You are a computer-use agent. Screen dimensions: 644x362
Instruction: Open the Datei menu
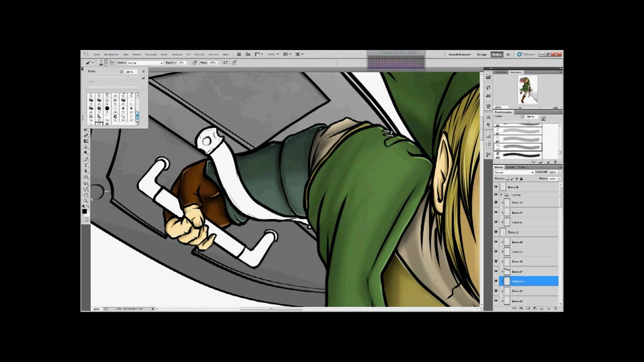point(97,54)
